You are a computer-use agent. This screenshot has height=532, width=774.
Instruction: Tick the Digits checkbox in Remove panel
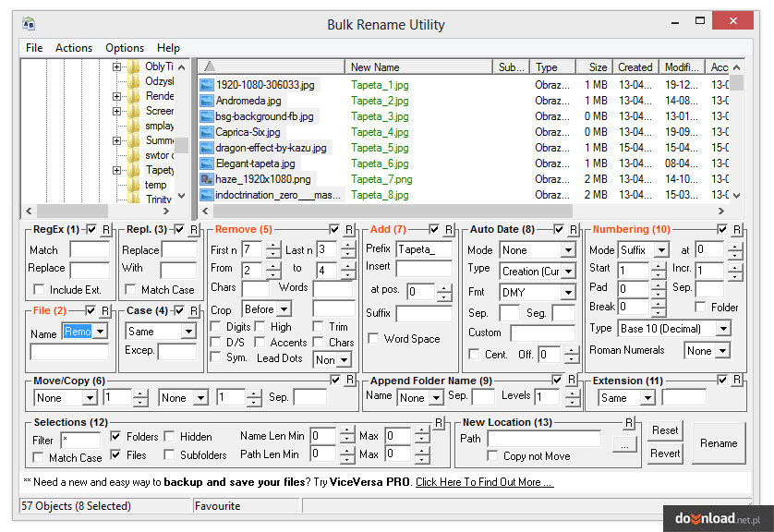click(x=215, y=326)
